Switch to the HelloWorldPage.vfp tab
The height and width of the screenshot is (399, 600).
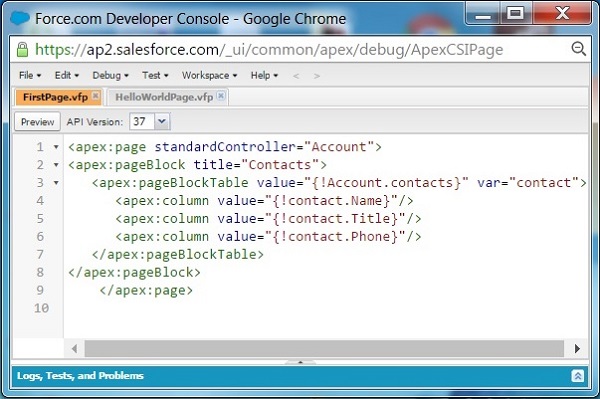[164, 97]
